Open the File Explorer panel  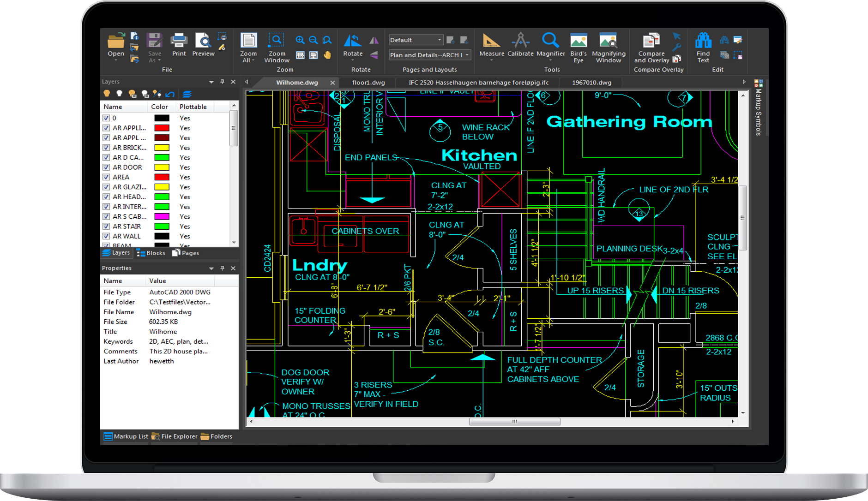178,436
